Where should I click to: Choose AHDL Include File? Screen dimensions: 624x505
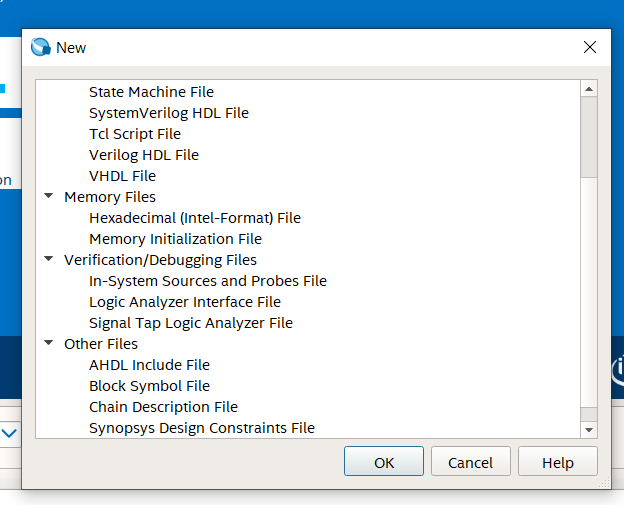tap(149, 365)
